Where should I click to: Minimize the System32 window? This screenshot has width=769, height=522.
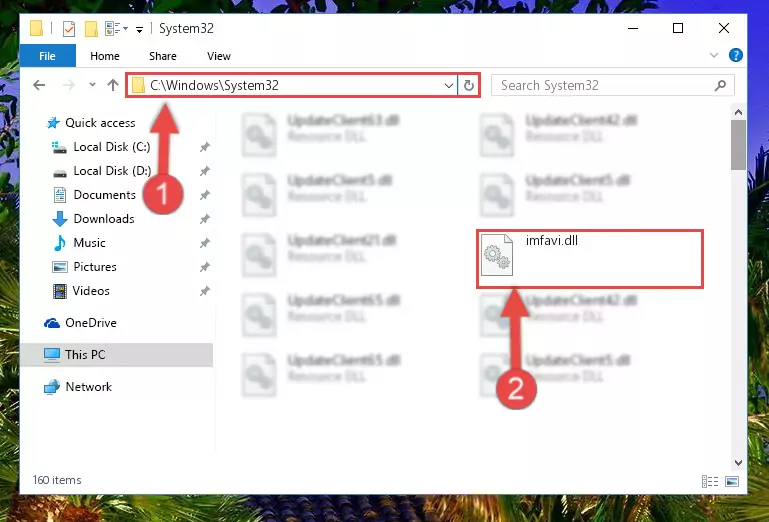click(x=633, y=28)
